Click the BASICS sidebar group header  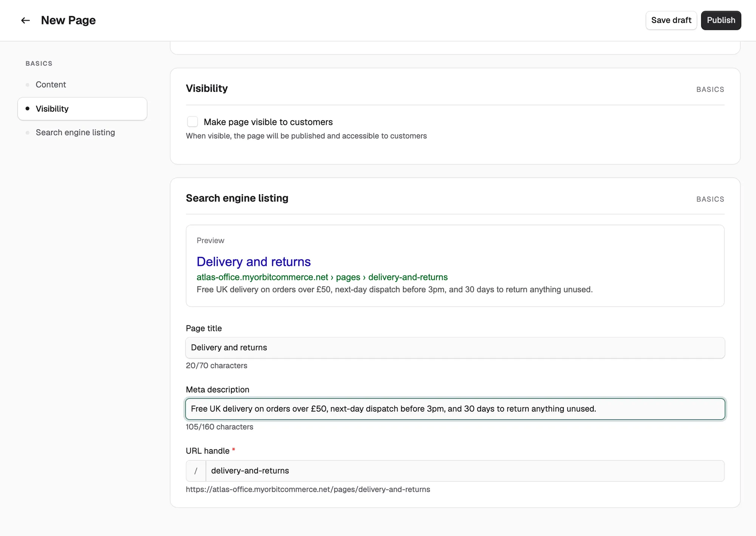(39, 63)
